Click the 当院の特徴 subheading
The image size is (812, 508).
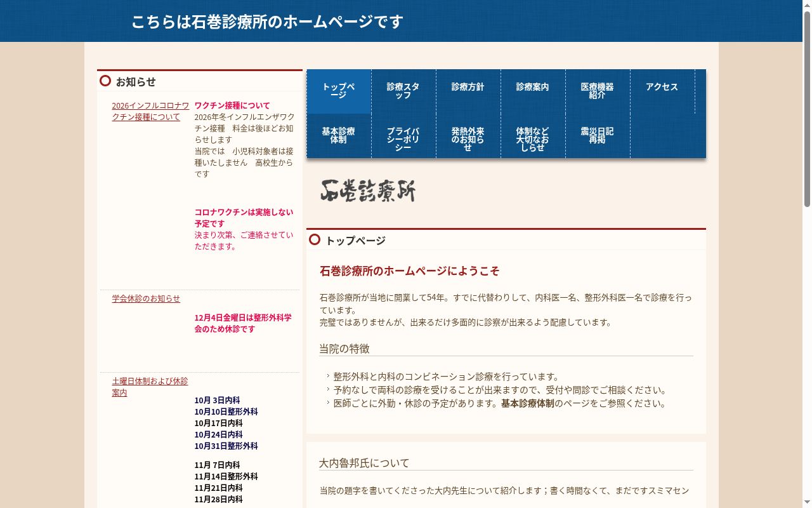click(344, 349)
